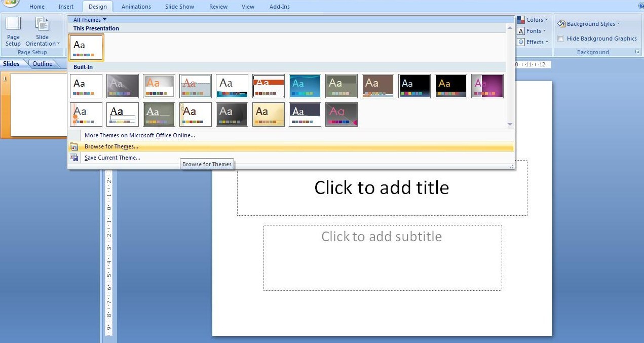Expand the theme Effects dropdown
The width and height of the screenshot is (644, 343).
pyautogui.click(x=533, y=42)
